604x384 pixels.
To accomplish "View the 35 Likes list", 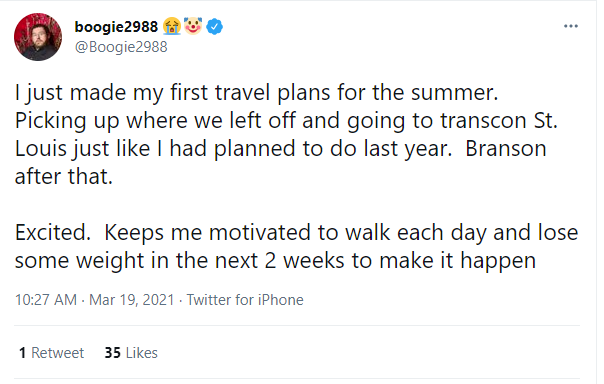I will click(131, 353).
